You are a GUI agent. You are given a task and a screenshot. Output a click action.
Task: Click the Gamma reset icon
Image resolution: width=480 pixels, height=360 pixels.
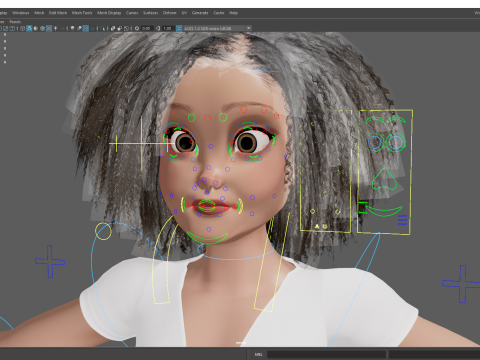tap(158, 28)
